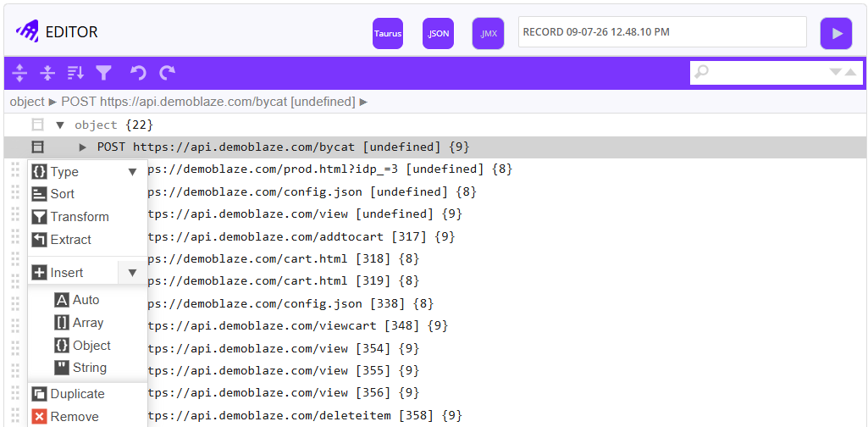Expand all fields icon in toolbar
868x427 pixels.
pyautogui.click(x=19, y=73)
